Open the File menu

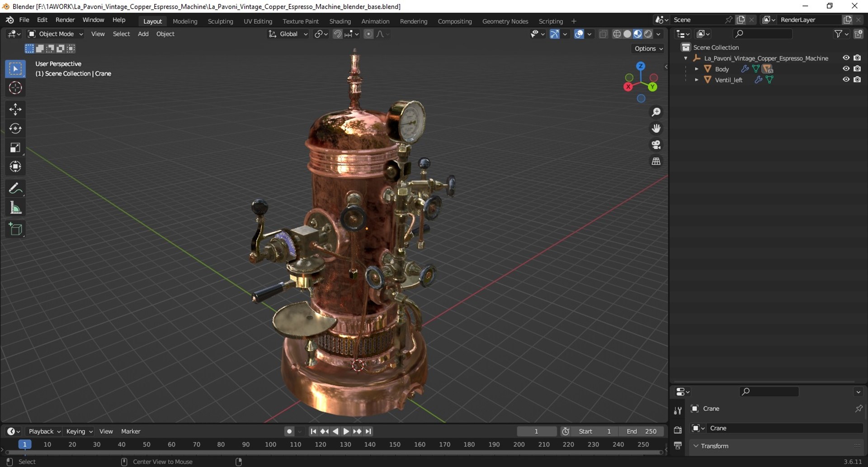pos(24,20)
